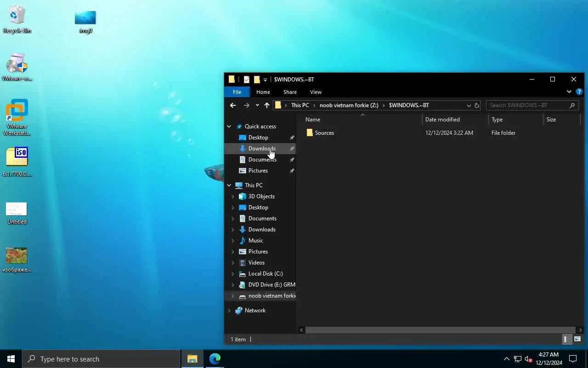Image resolution: width=588 pixels, height=368 pixels.
Task: Open address bar previous locations dropdown
Action: tap(469, 105)
